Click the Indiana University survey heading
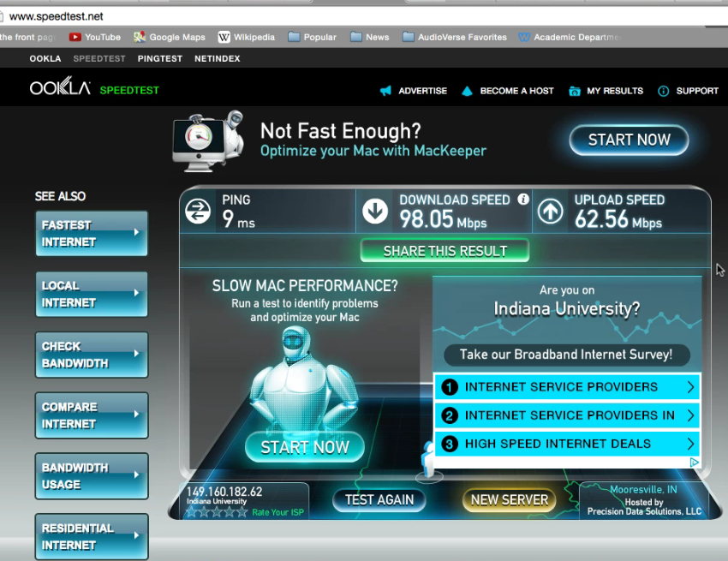Image resolution: width=728 pixels, height=561 pixels. pyautogui.click(x=566, y=309)
